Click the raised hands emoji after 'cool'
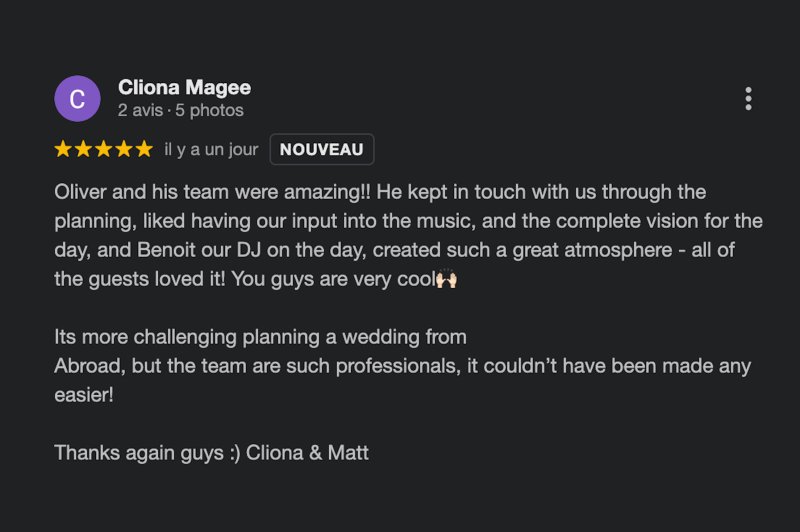 click(446, 278)
